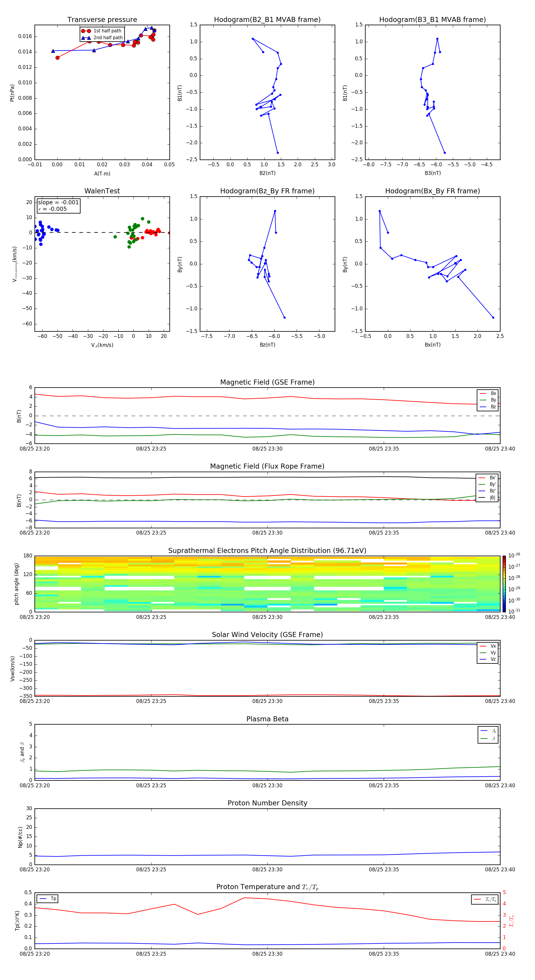Screen dimensions: 535x980
Task: Click the bottom point of the B2_B1 hodogram
Action: 278,153
